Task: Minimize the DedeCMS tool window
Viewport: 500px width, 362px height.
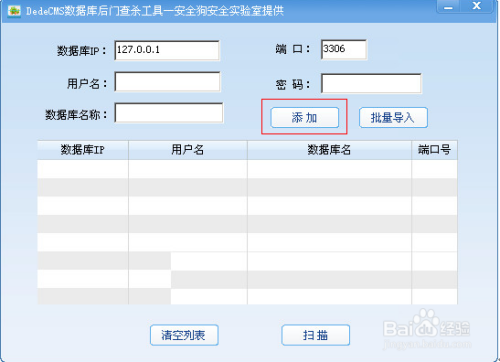Action: click(448, 6)
